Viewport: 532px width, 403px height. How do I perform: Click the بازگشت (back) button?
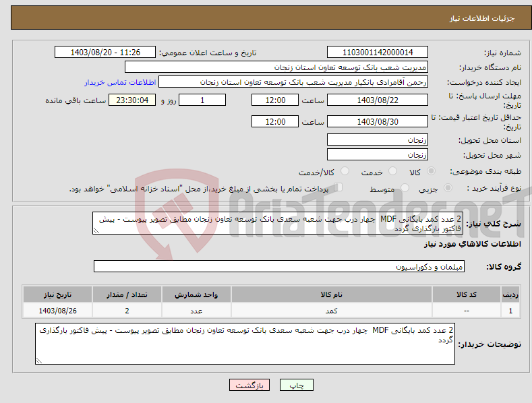point(249,385)
